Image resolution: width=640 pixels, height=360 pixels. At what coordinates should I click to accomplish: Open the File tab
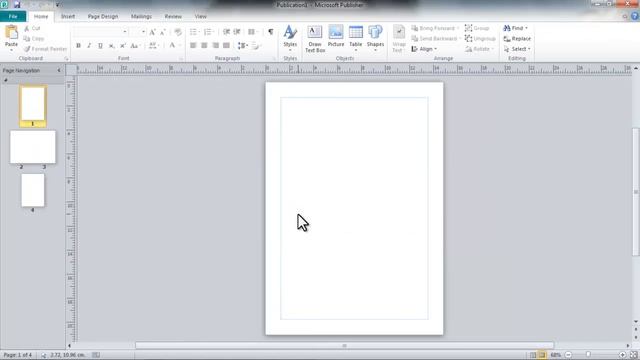coord(13,16)
